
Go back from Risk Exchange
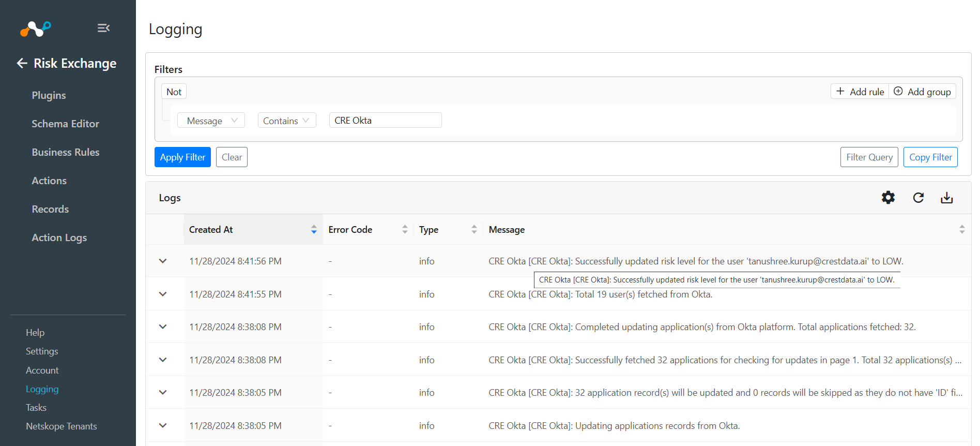pyautogui.click(x=22, y=63)
